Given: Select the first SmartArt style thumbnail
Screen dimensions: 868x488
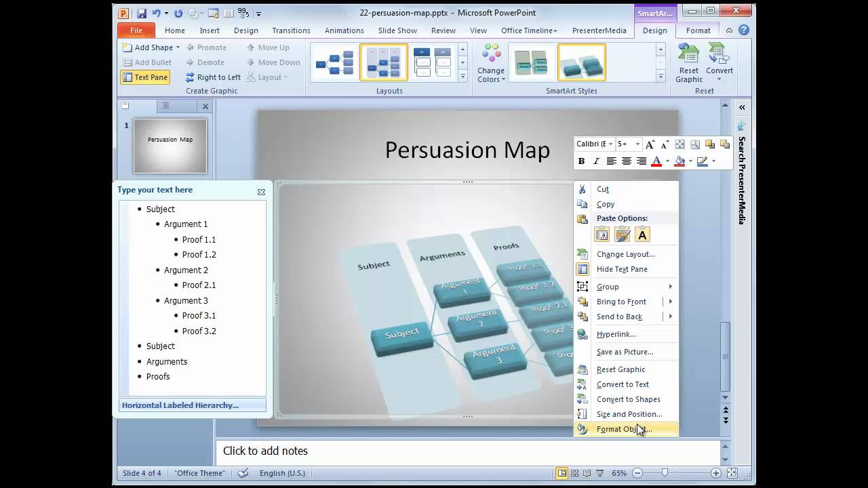Looking at the screenshot, I should (532, 62).
